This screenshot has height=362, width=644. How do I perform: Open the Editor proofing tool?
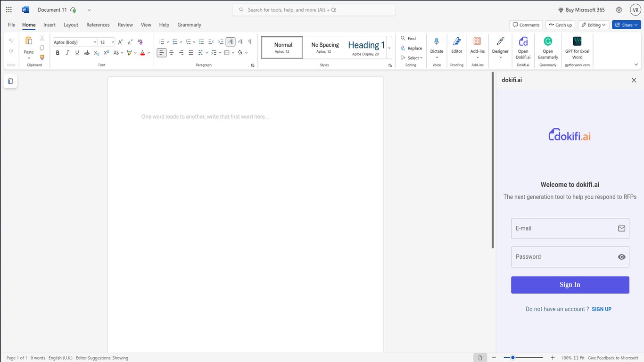[457, 47]
